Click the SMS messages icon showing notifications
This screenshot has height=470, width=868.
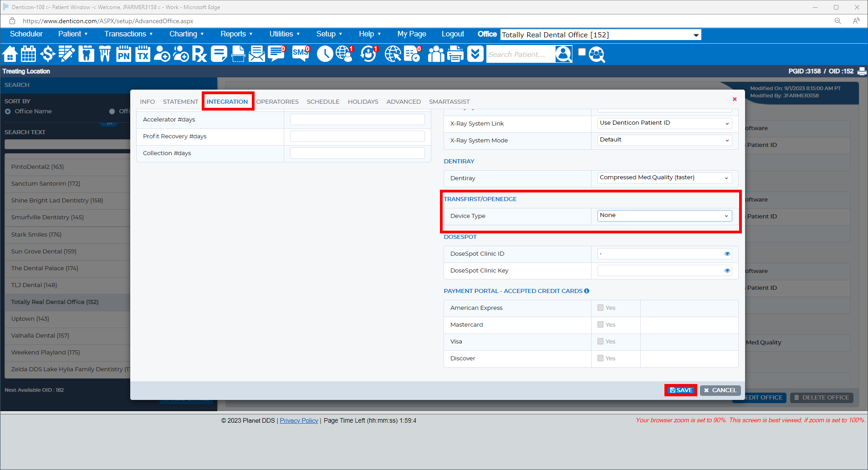click(300, 54)
